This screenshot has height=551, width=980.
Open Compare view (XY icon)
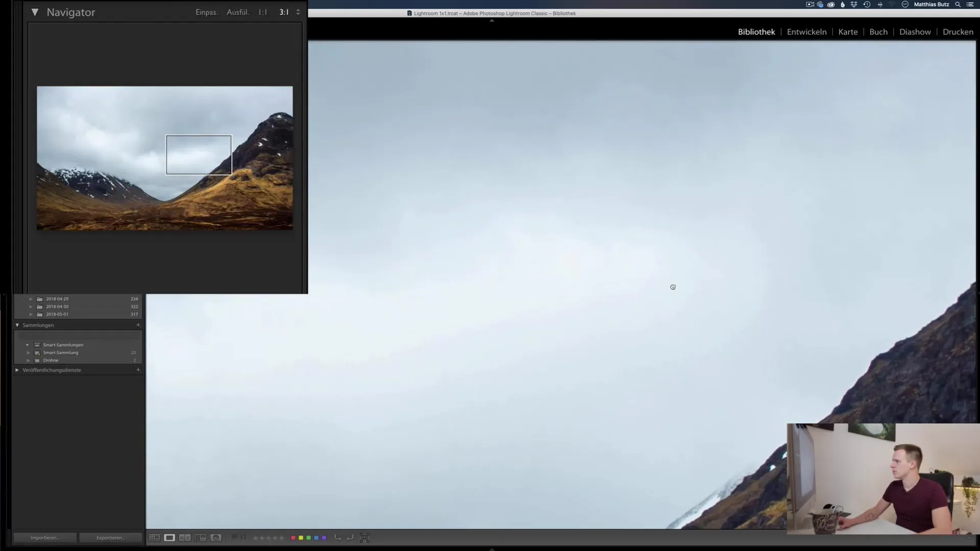pos(185,538)
